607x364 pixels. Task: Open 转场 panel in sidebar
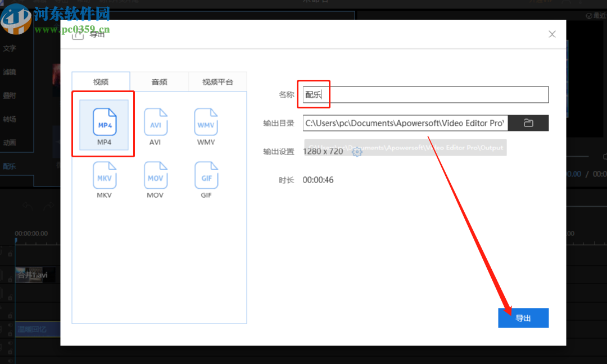click(x=10, y=119)
